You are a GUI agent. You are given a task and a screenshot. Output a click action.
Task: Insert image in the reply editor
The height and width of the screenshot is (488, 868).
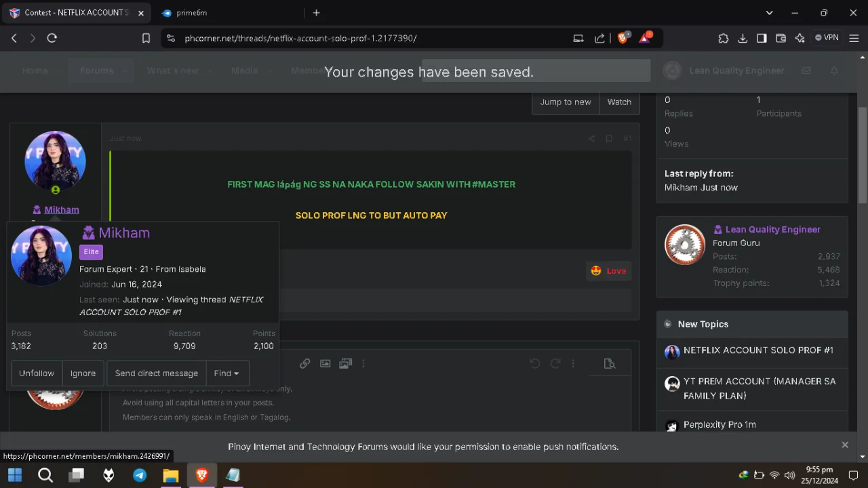(325, 364)
